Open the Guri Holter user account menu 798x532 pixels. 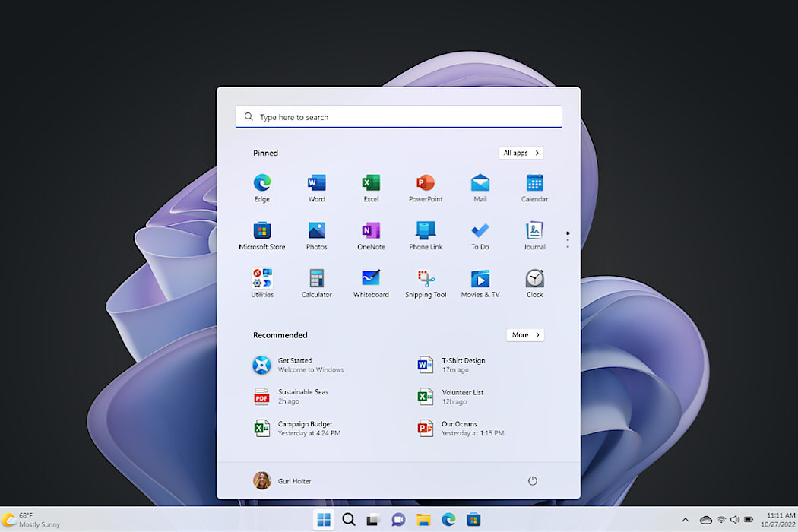point(282,480)
